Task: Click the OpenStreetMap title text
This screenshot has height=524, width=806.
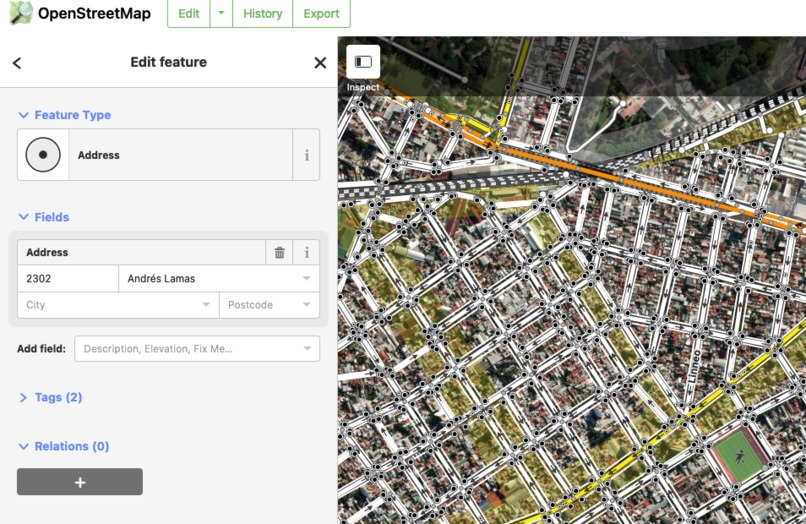Action: click(x=95, y=13)
